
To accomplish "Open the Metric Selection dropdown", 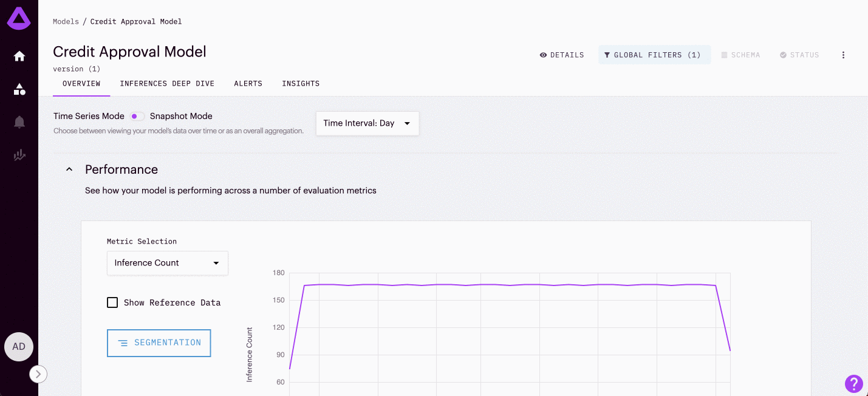I will point(167,263).
